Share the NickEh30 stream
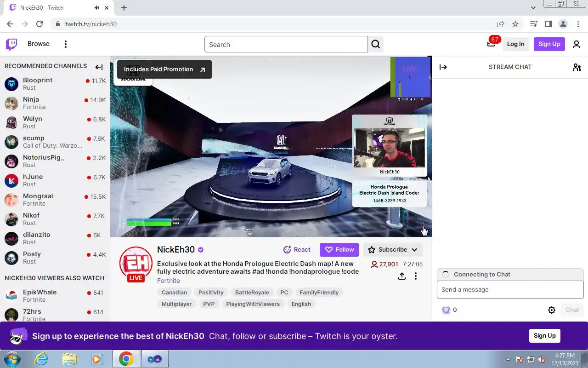 (402, 276)
